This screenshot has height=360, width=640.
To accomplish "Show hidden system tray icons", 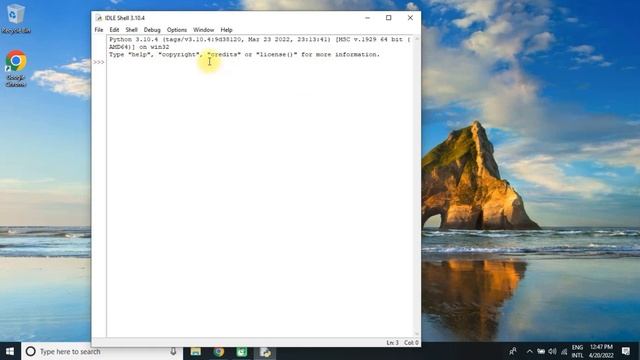I will coord(529,351).
